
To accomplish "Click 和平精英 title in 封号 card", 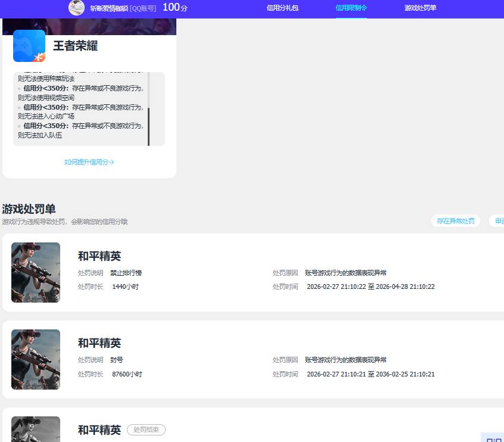I will click(99, 343).
